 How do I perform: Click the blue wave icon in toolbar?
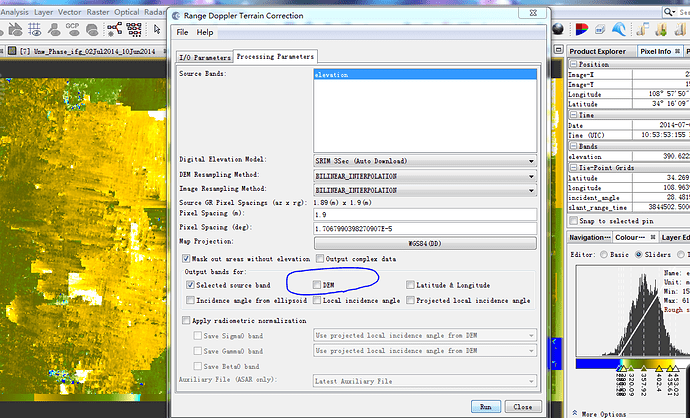pos(619,29)
